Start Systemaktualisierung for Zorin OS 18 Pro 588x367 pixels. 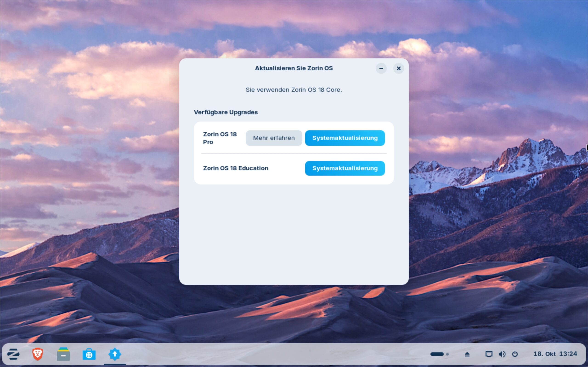point(345,138)
